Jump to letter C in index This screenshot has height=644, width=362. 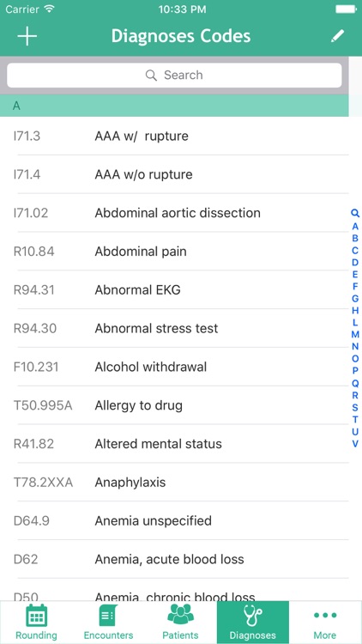click(355, 250)
